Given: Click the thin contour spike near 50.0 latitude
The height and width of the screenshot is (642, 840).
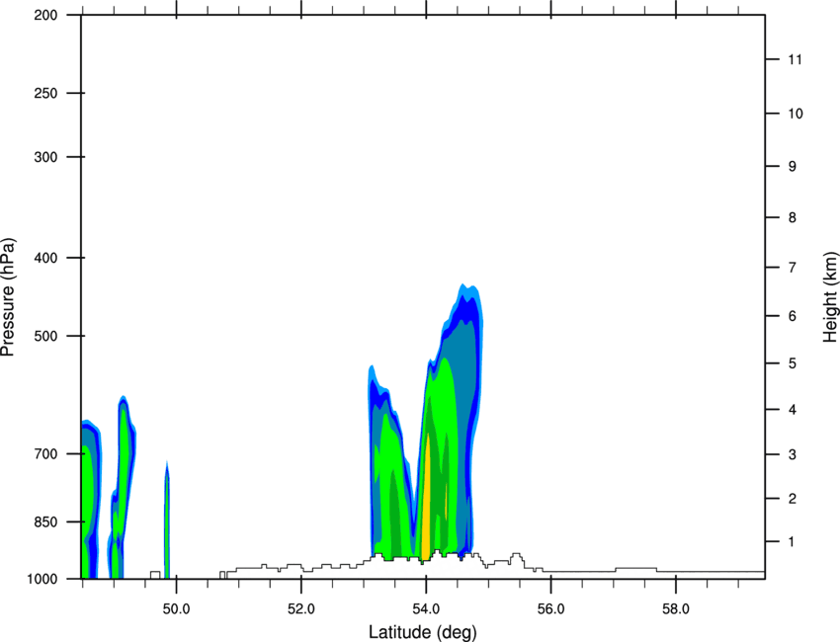Looking at the screenshot, I should pos(167,520).
